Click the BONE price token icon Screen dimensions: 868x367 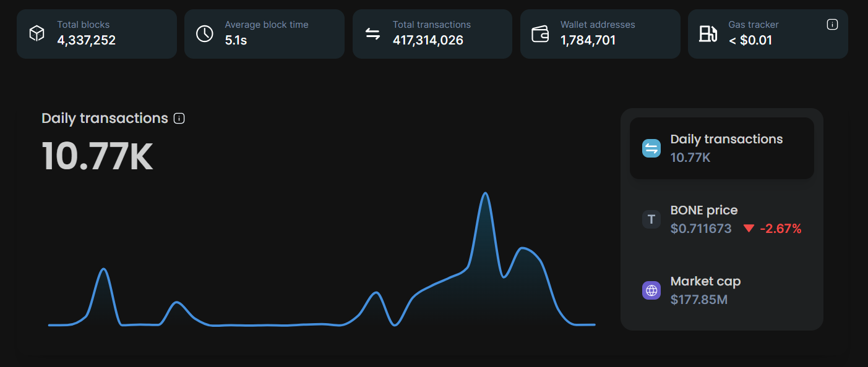tap(651, 219)
